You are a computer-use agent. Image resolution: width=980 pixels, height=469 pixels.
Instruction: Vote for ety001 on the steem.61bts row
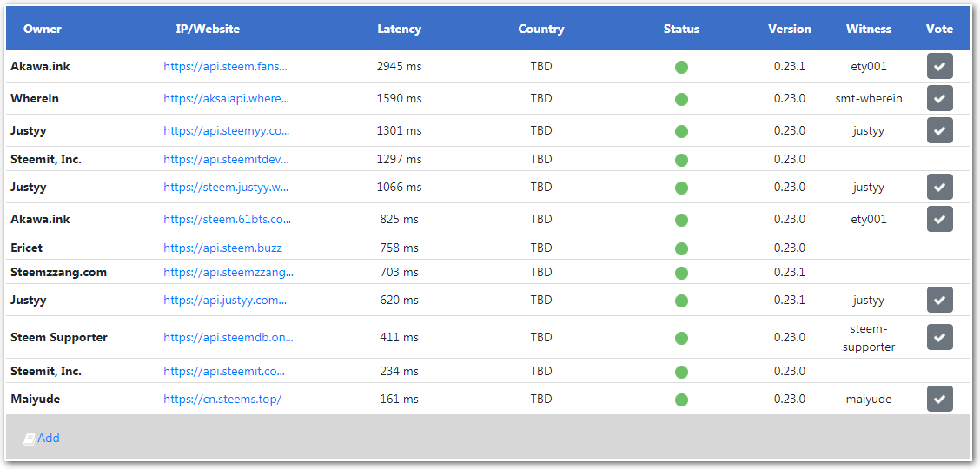[x=939, y=219]
